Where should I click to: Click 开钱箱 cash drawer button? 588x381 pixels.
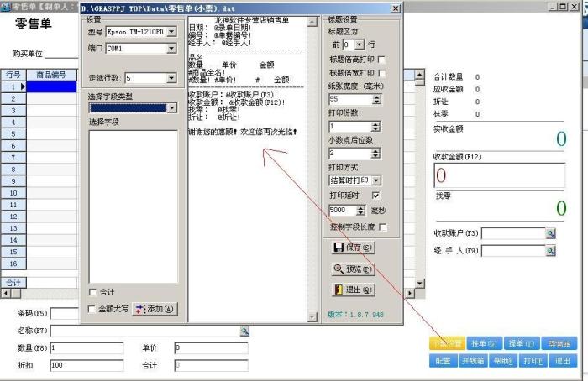[473, 361]
